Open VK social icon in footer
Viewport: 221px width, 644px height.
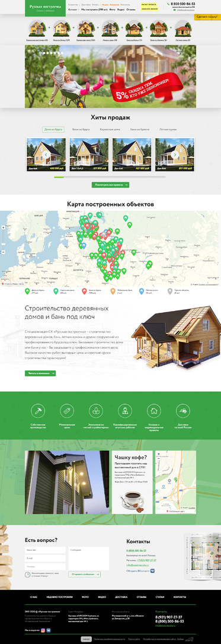(x=48, y=630)
